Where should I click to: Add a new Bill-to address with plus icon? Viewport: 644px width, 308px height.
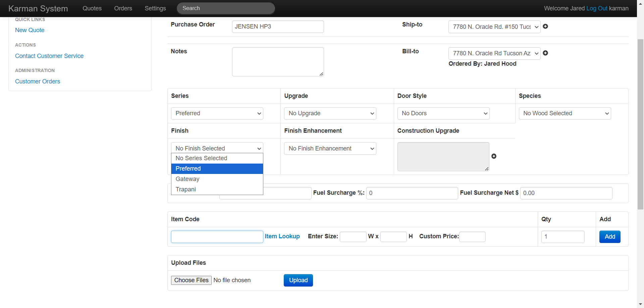(x=545, y=53)
